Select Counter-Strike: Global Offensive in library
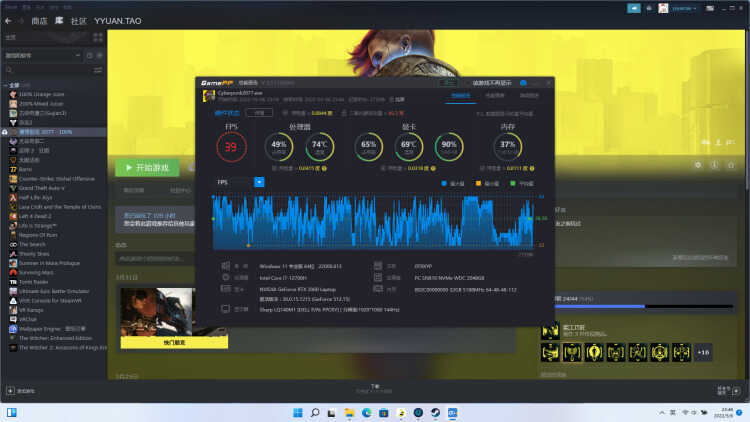 tap(56, 179)
